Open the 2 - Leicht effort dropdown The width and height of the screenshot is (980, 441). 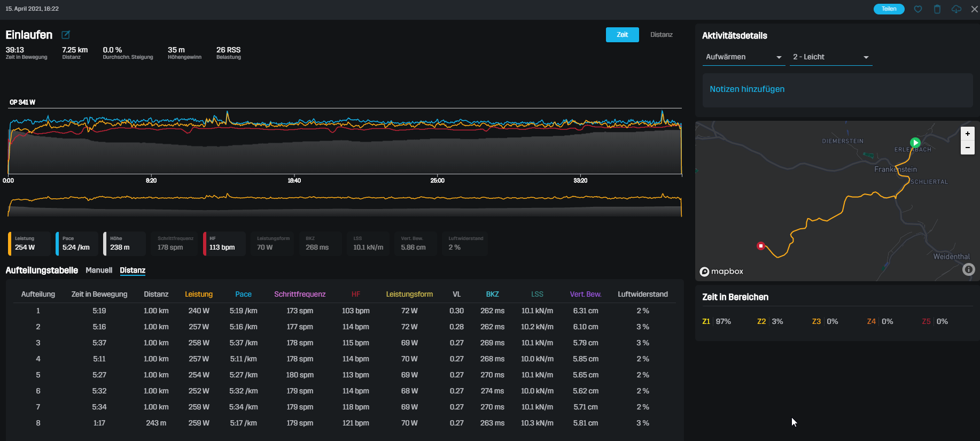coord(830,57)
